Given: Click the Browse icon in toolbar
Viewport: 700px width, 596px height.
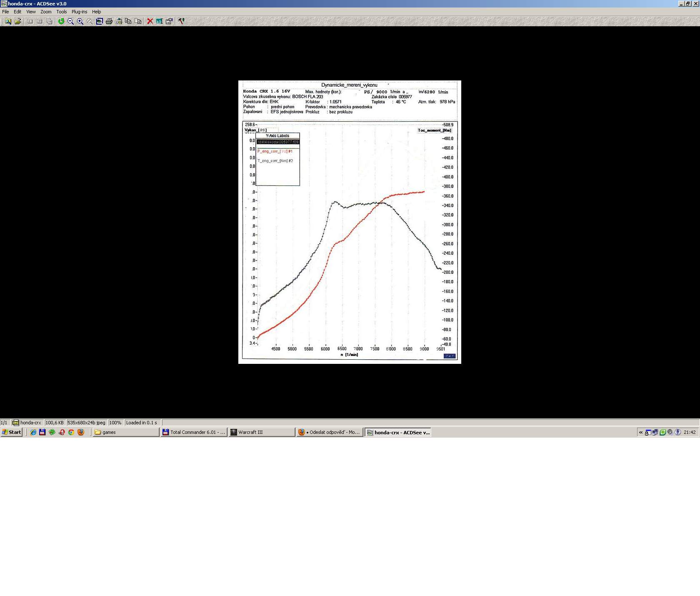Looking at the screenshot, I should tap(8, 21).
